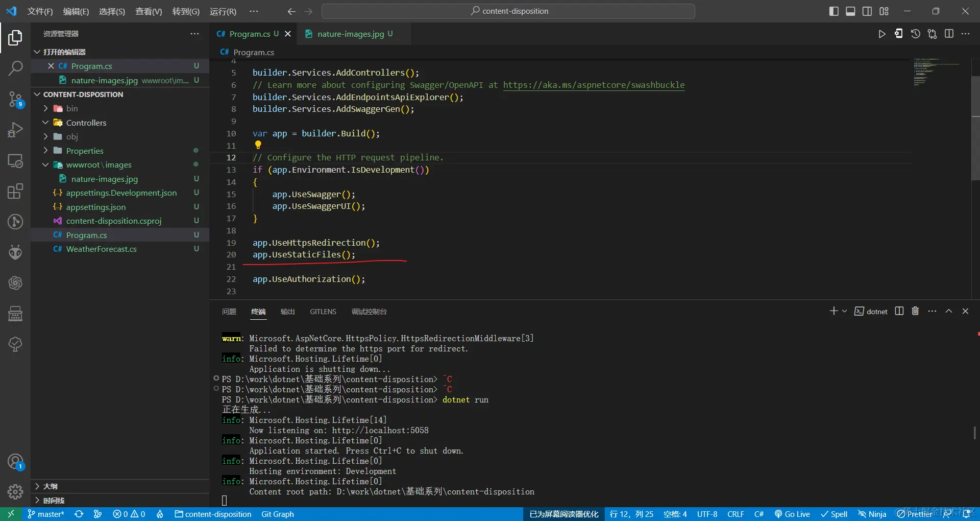Viewport: 980px width, 521px height.
Task: Click the Split Editor Right icon
Action: pos(949,34)
